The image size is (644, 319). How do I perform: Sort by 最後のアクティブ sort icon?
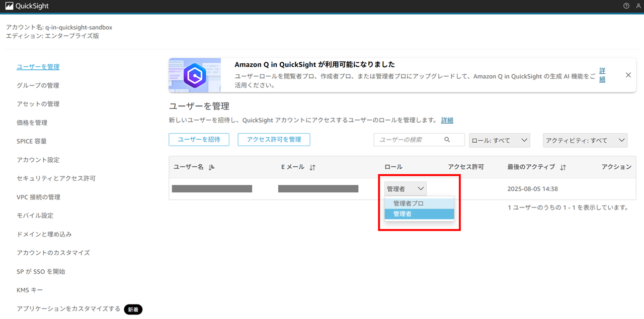[563, 167]
